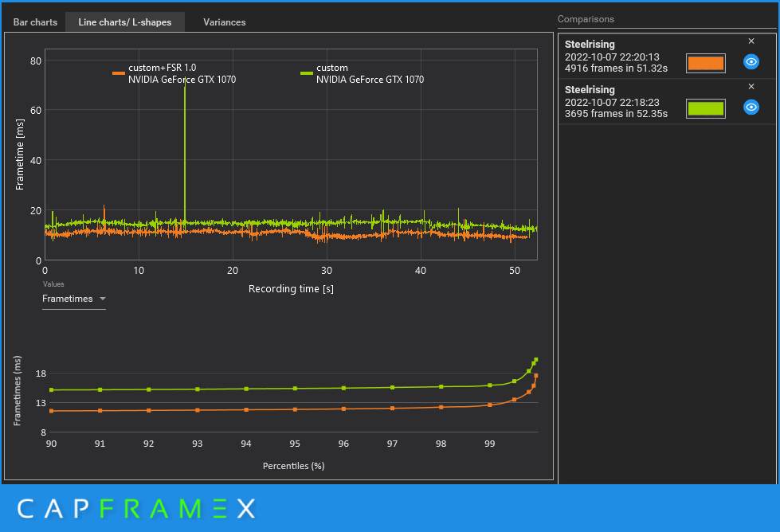Toggle visibility of the green Steelrising recording
The image size is (780, 532).
751,108
